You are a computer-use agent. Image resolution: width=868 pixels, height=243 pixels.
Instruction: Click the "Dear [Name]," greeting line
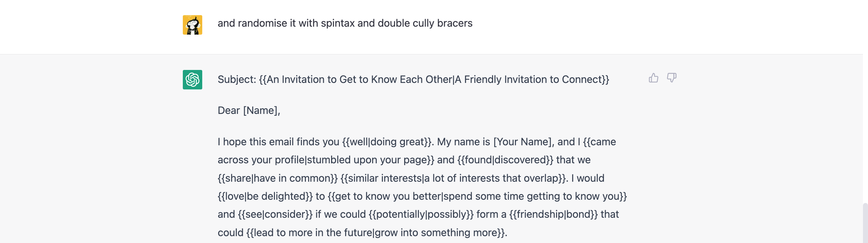click(x=249, y=111)
